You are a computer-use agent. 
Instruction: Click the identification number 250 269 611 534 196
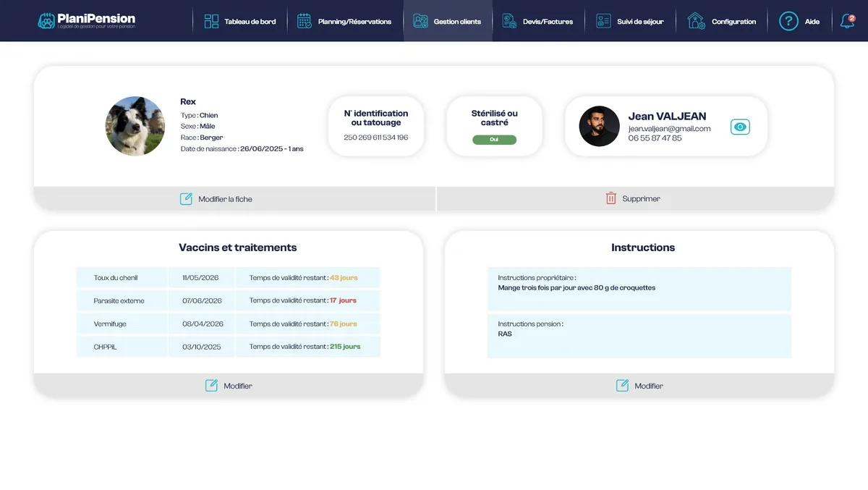point(376,138)
